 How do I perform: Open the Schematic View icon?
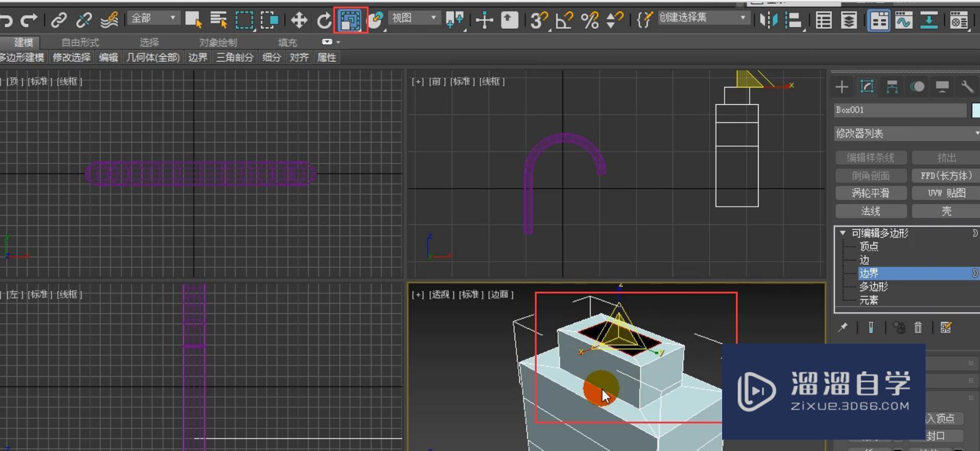pos(929,21)
